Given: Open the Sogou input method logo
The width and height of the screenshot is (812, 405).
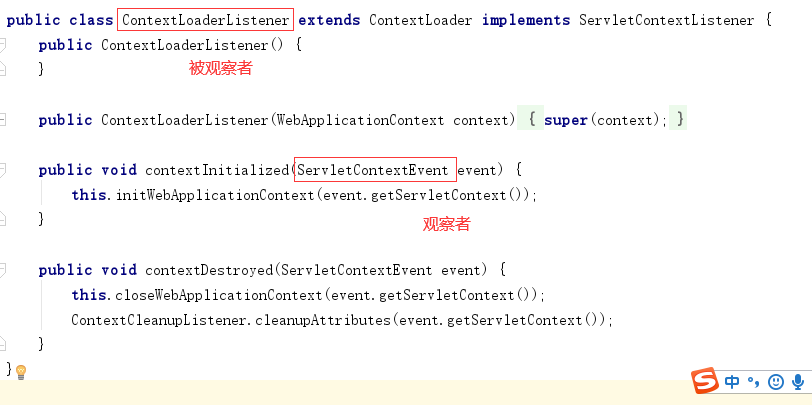Looking at the screenshot, I should 705,381.
